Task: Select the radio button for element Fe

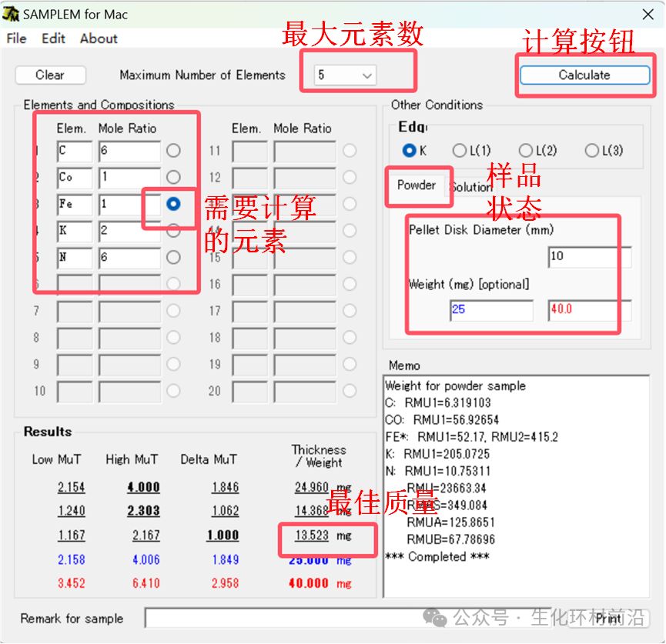Action: 173,204
